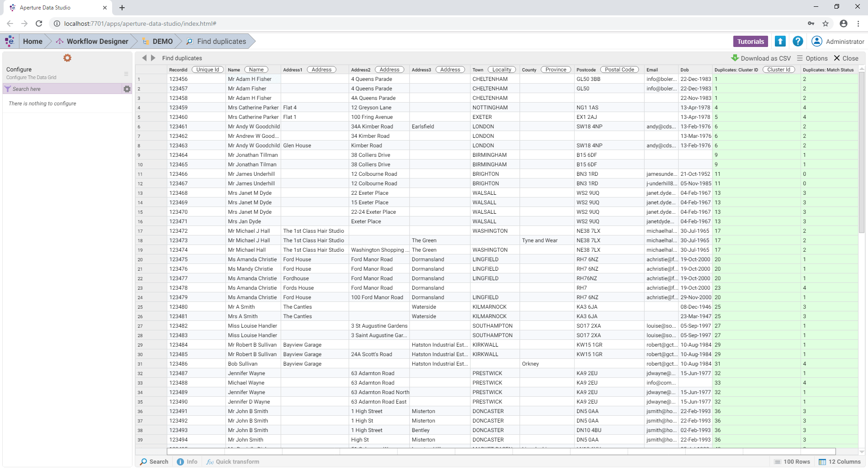Select the Search tool in the bottom bar
868x470 pixels.
coord(153,461)
